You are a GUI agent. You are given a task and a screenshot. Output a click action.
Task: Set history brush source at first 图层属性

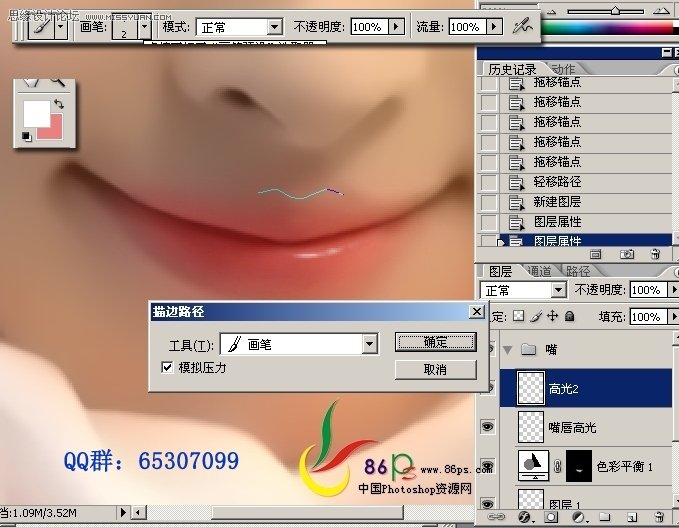click(x=489, y=222)
